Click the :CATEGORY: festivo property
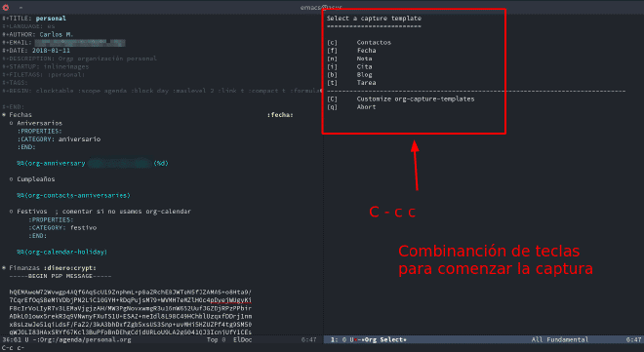This screenshot has width=644, height=352. pyautogui.click(x=62, y=228)
